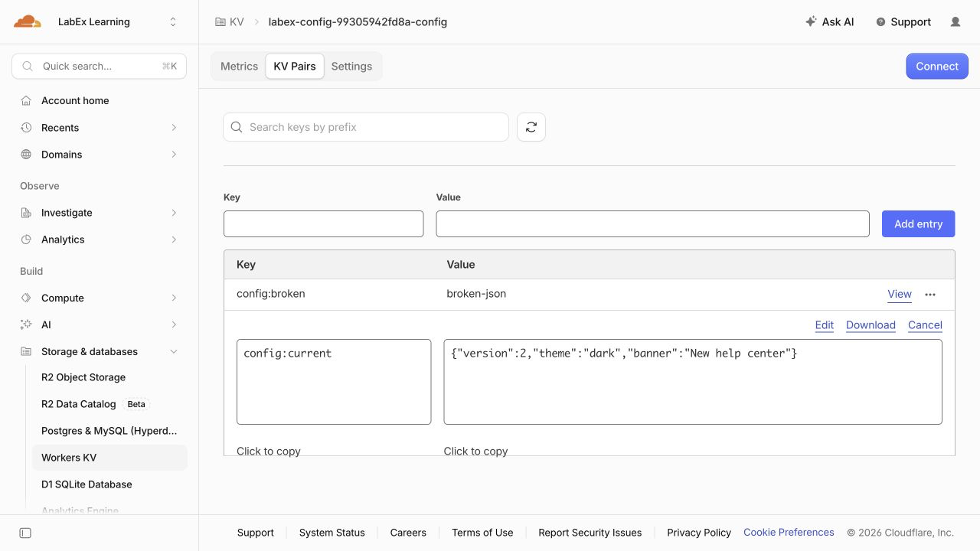Expand the Recents section chevron
Viewport: 980px width, 551px height.
click(174, 128)
